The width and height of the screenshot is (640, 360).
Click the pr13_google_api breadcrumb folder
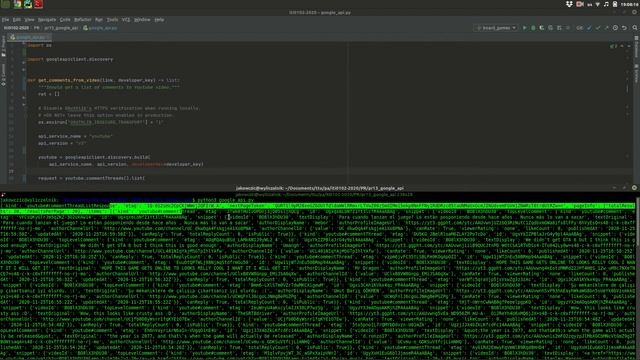point(61,28)
